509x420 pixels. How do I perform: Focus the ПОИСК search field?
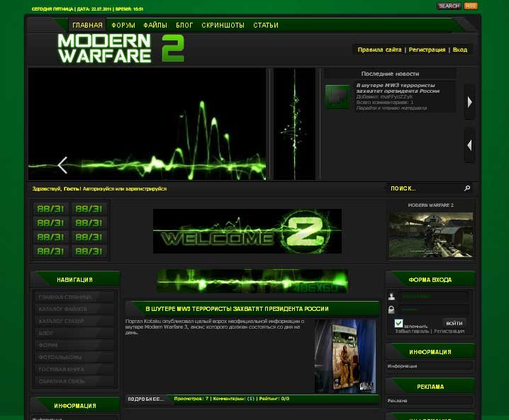(425, 188)
